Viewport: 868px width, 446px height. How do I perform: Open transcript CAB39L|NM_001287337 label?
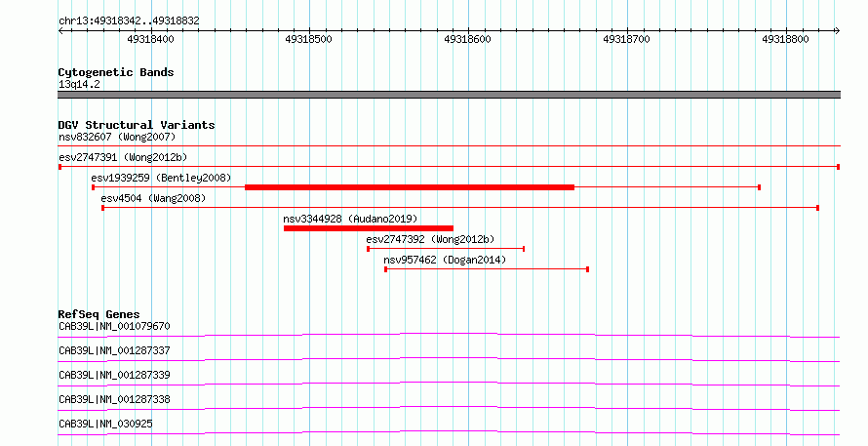tap(114, 350)
